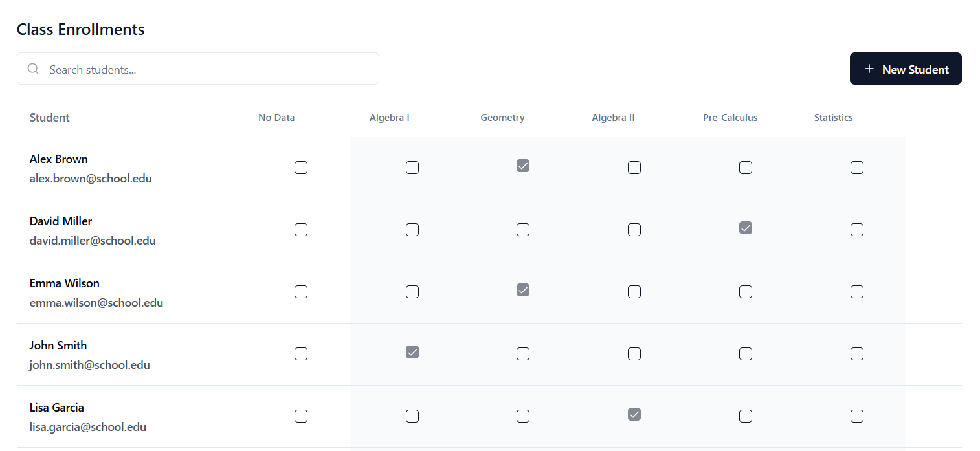This screenshot has width=980, height=451.
Task: Enroll David Miller in Statistics
Action: click(x=857, y=230)
